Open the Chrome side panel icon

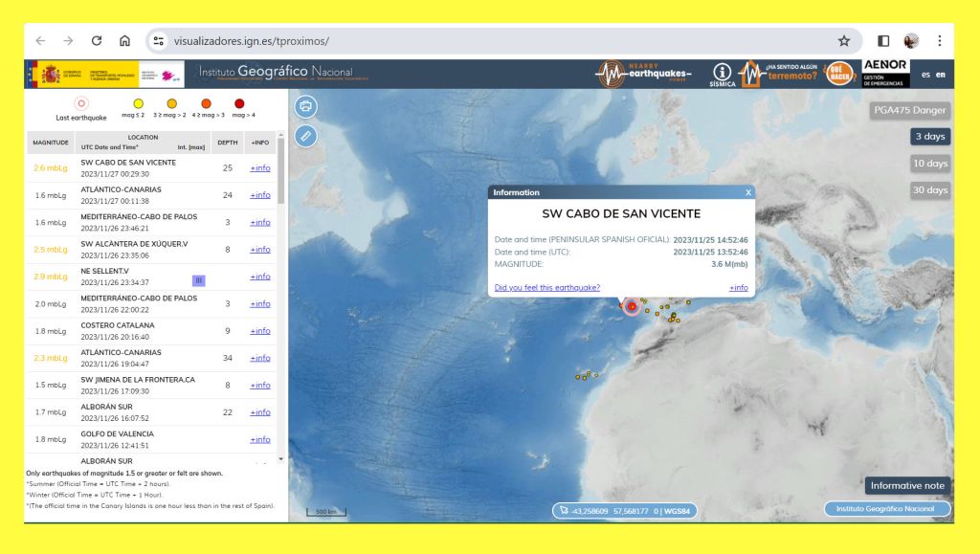click(883, 41)
